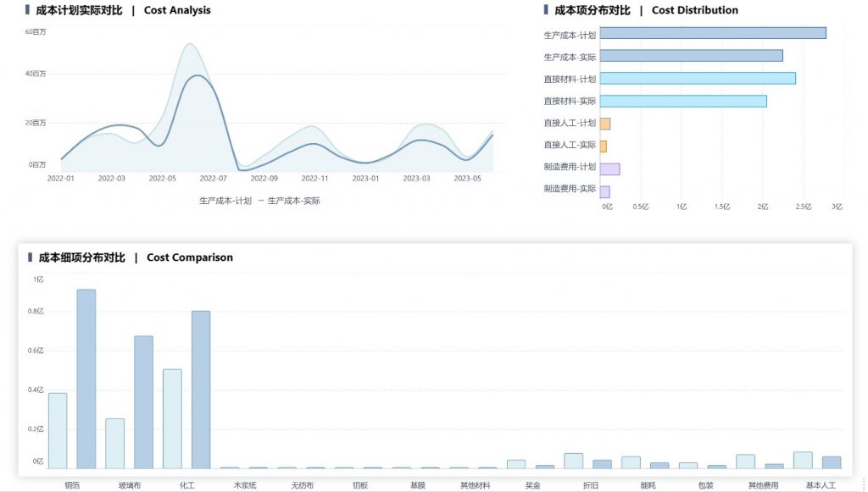Select the light blue 化工 bar

pos(172,418)
